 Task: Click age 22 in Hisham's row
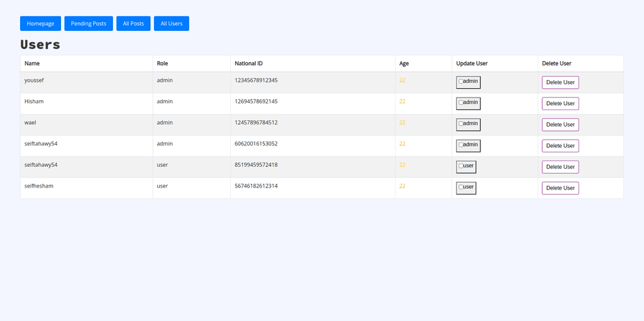pos(402,101)
